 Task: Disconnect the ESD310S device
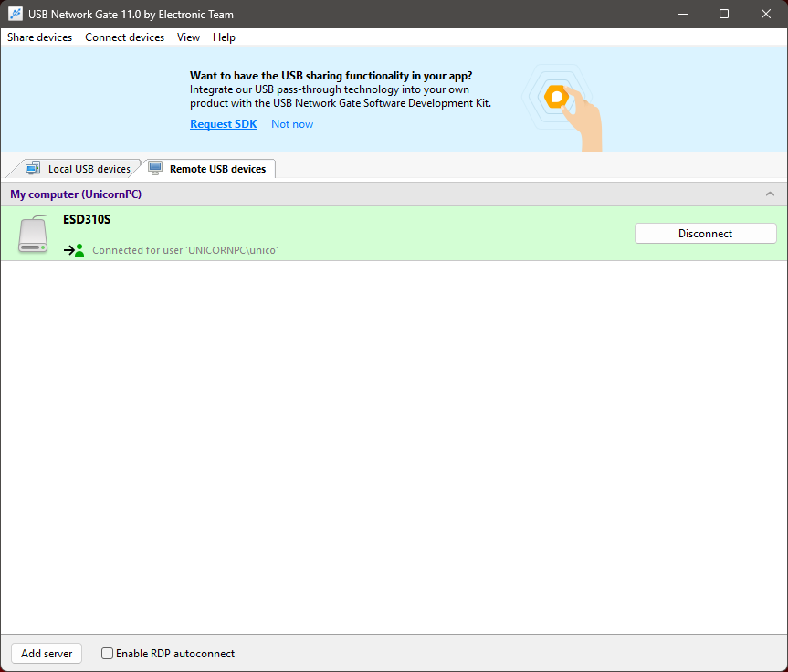705,234
